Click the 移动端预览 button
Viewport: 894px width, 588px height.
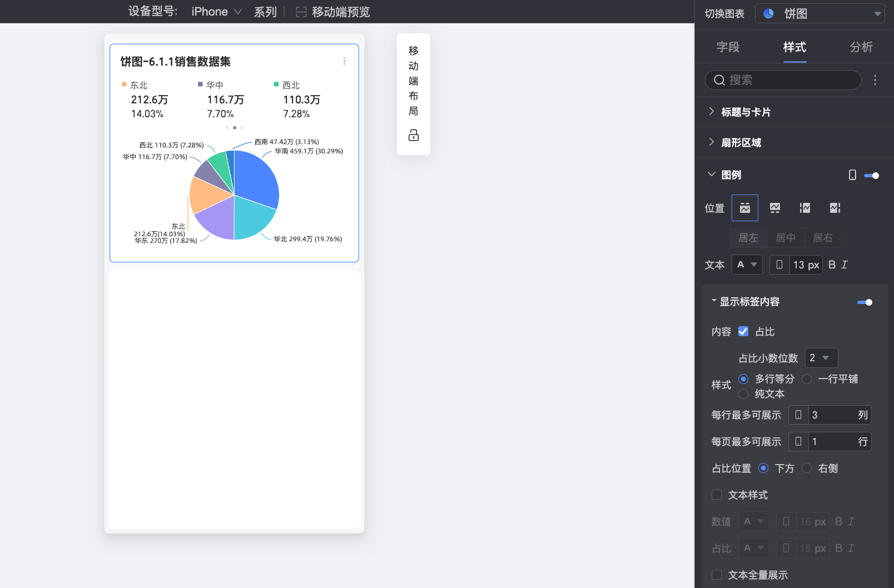(332, 12)
